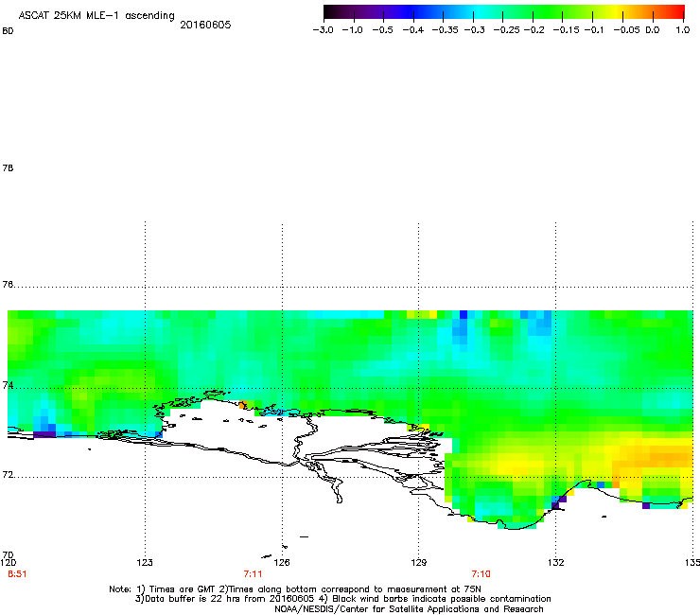Select the -0.15 color scale label
Viewport: 700px width, 615px height.
pyautogui.click(x=566, y=30)
